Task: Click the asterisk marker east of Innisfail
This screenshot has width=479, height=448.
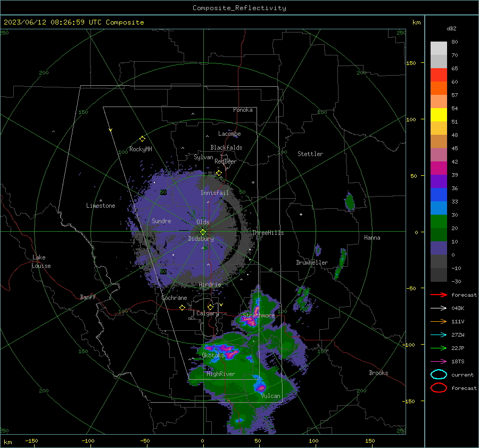Action: point(253,183)
